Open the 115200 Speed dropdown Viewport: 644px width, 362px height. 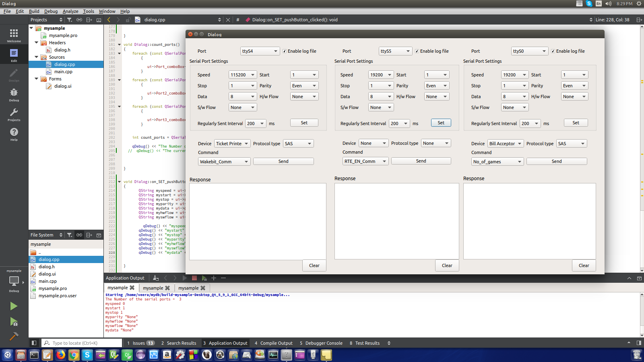click(x=243, y=75)
